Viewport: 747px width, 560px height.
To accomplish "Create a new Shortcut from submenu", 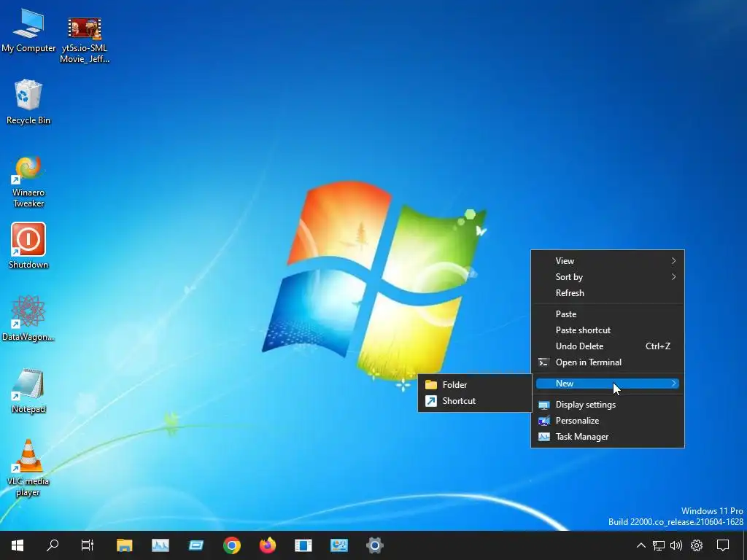I will coord(474,401).
